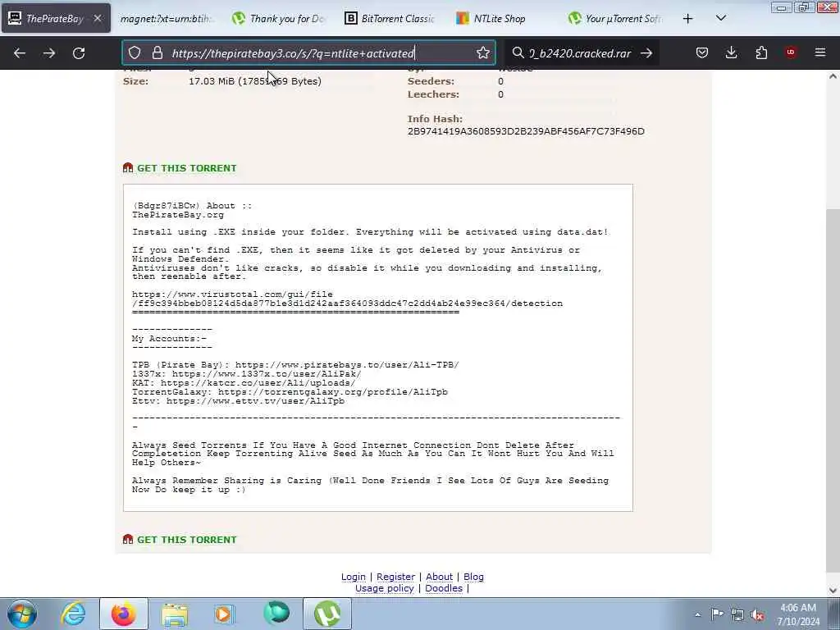Click the search magnifier icon
This screenshot has width=840, height=630.
(518, 53)
